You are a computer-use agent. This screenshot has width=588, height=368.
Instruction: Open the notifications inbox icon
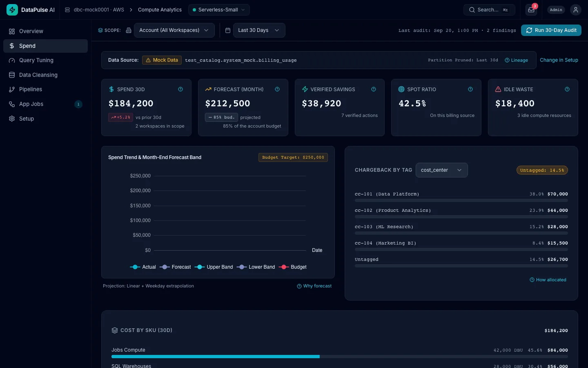(531, 10)
